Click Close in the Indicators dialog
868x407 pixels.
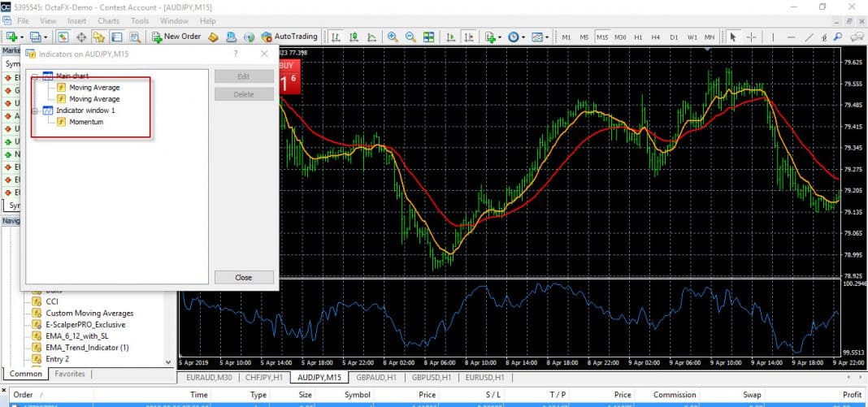244,277
